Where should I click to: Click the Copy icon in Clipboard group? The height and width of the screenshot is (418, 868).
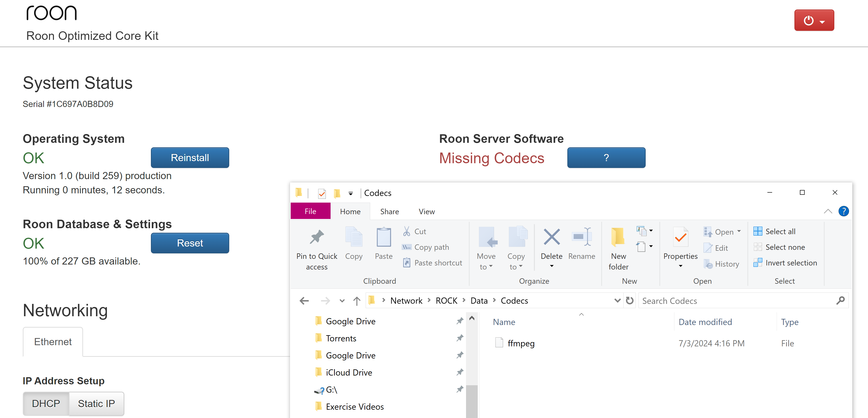354,237
